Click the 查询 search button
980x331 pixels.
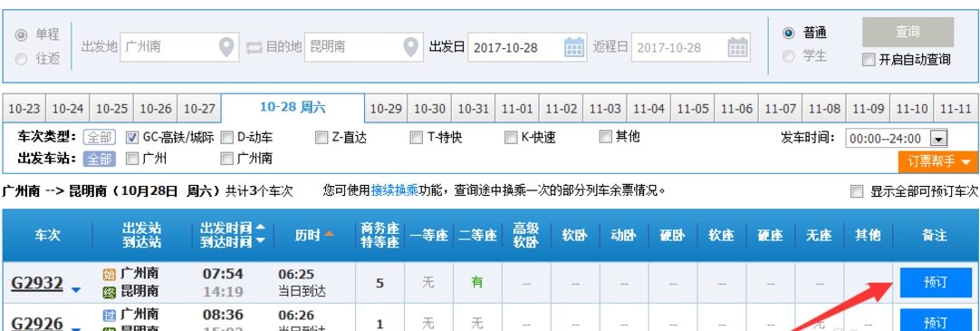[908, 32]
